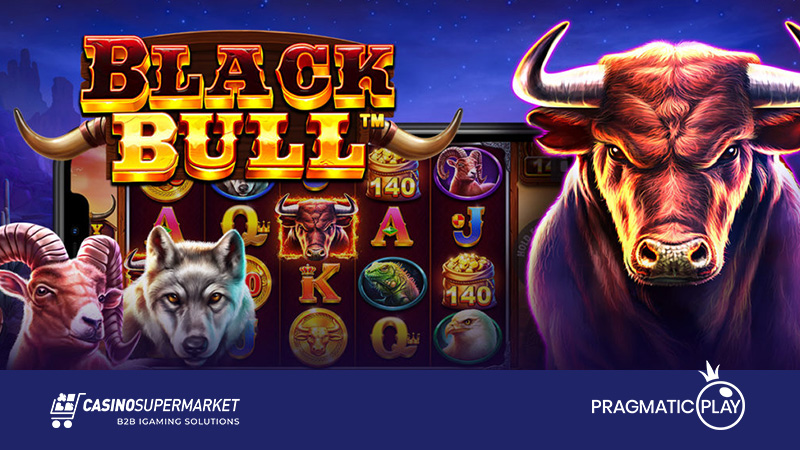
Task: Click the orange K card symbol
Action: (x=318, y=284)
